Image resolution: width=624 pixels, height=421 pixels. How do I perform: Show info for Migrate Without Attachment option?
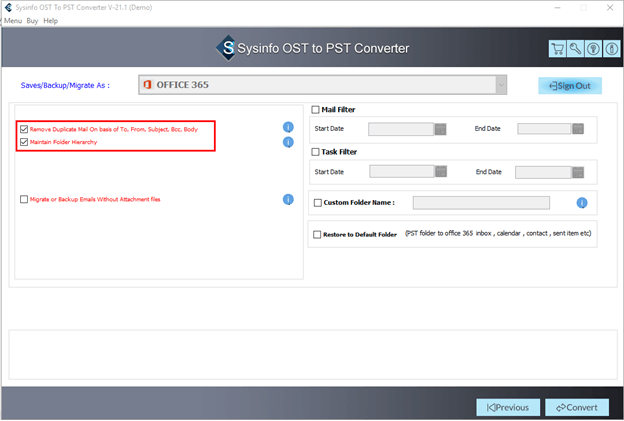pos(288,199)
